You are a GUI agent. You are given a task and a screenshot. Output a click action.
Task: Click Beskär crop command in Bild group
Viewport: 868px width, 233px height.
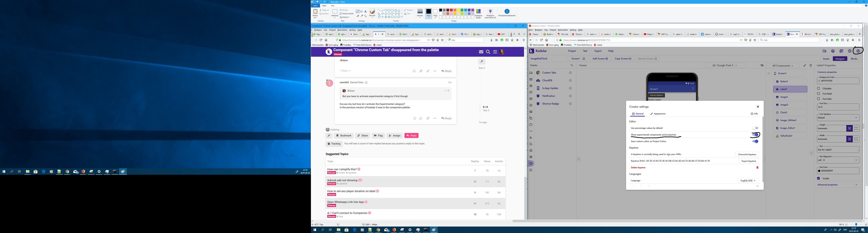coord(344,10)
